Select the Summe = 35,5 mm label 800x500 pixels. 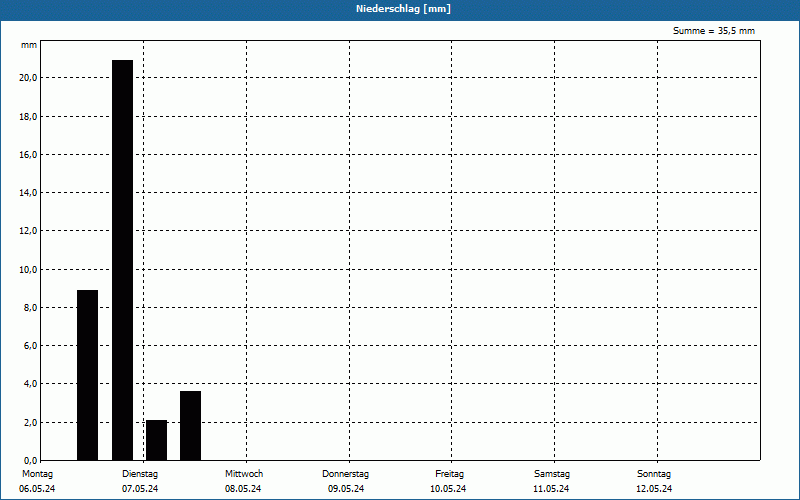[714, 31]
